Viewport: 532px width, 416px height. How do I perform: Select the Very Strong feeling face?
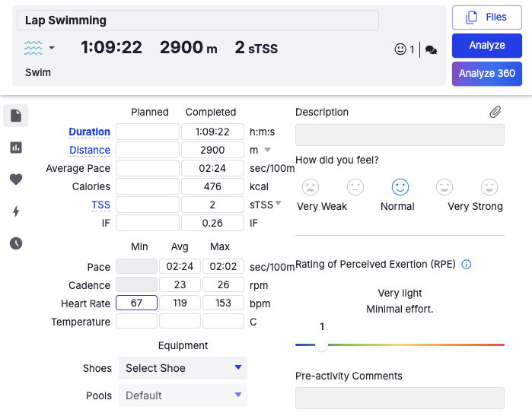pyautogui.click(x=489, y=187)
